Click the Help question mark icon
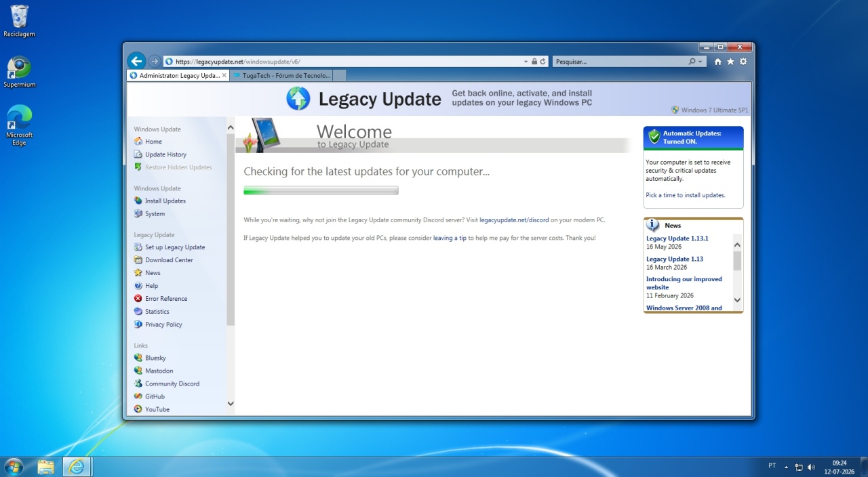The width and height of the screenshot is (868, 477). click(138, 286)
